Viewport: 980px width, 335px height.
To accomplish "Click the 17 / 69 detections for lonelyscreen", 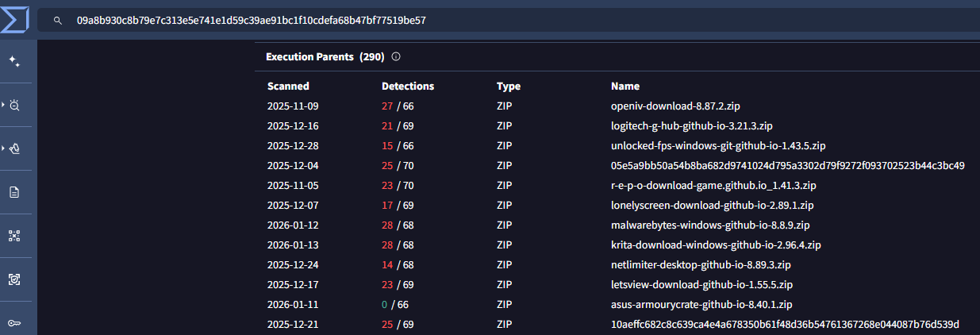I will [398, 205].
